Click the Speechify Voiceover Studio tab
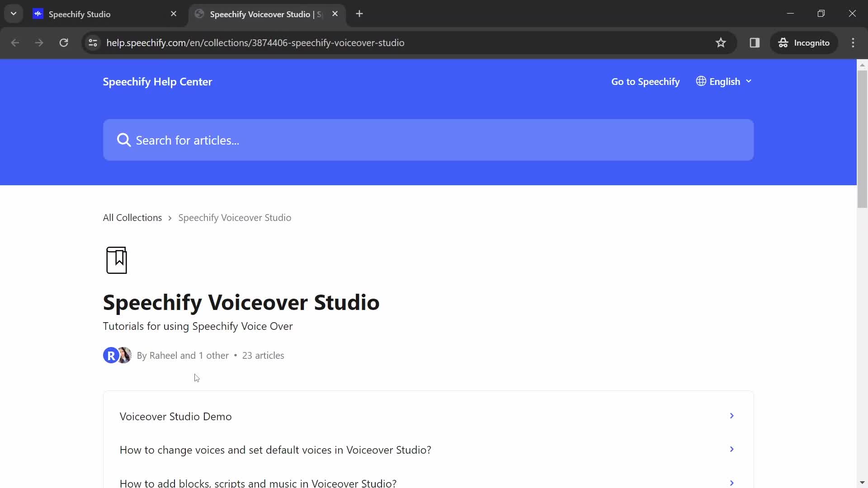 (266, 14)
